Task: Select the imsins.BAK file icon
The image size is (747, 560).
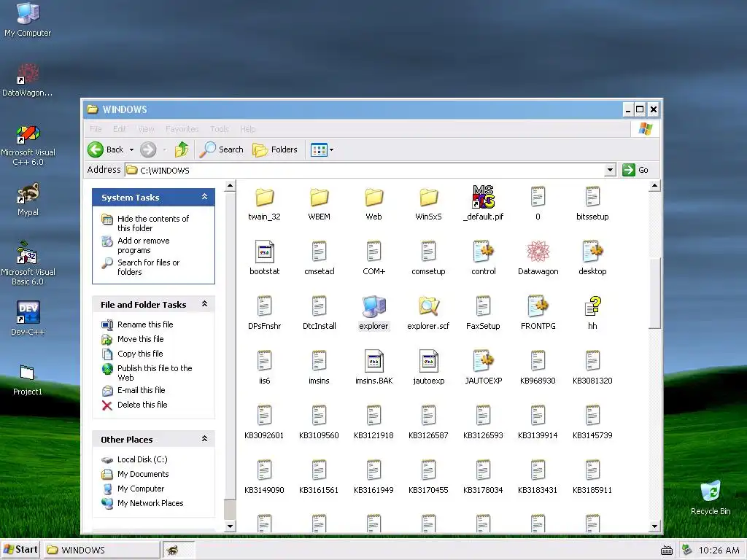Action: click(374, 362)
